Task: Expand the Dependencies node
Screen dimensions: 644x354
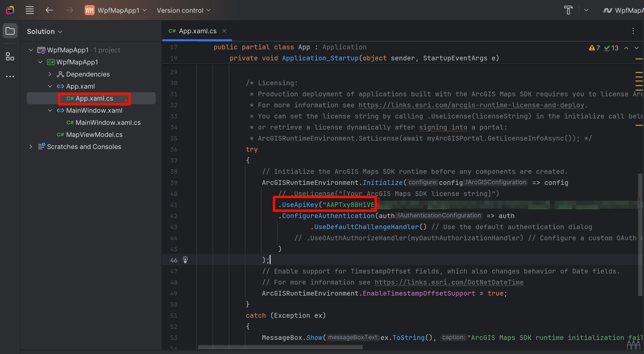Action: (x=50, y=74)
